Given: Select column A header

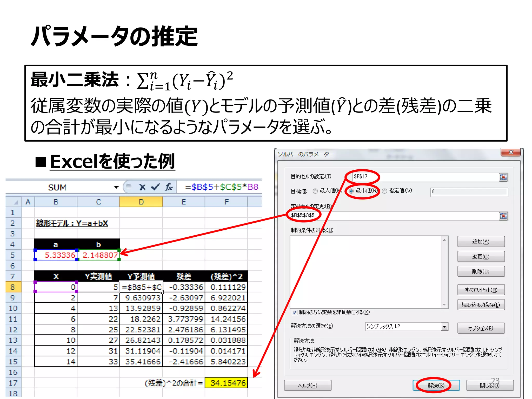Looking at the screenshot, I should pos(28,202).
